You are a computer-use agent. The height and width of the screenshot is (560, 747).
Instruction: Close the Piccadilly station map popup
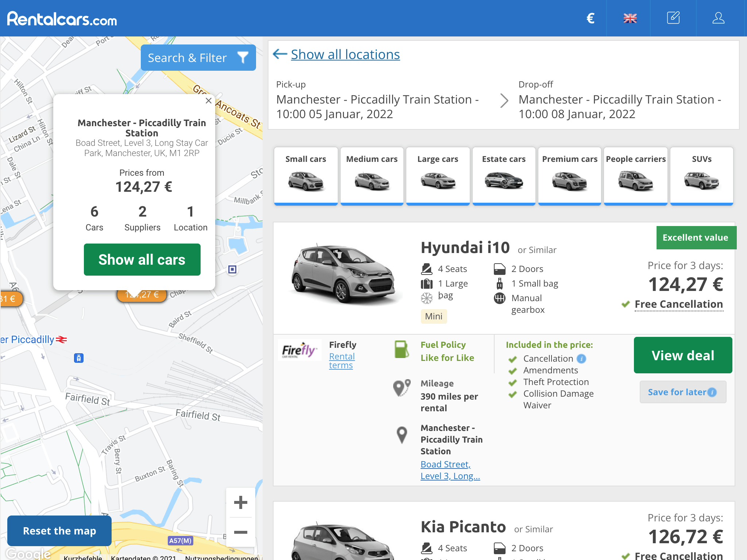[209, 101]
